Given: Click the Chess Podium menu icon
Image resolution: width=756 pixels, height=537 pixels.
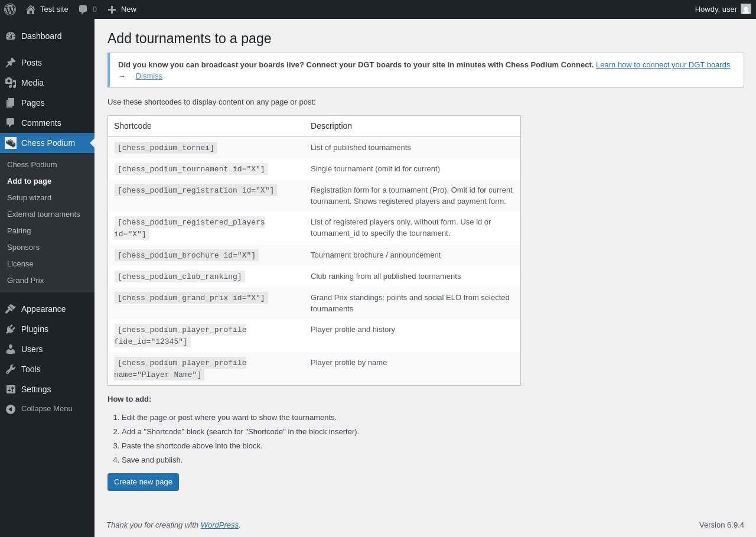Looking at the screenshot, I should coord(11,143).
